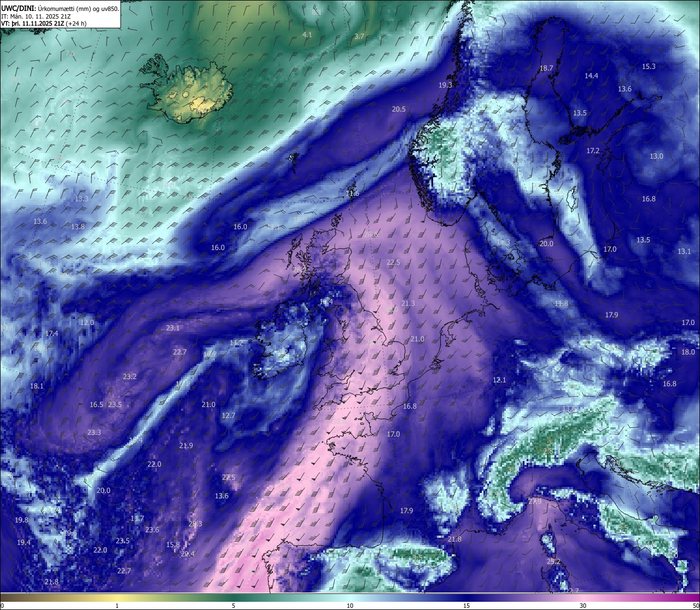
Task: Click the 19.3 value off Norway's coast
Action: pyautogui.click(x=446, y=85)
